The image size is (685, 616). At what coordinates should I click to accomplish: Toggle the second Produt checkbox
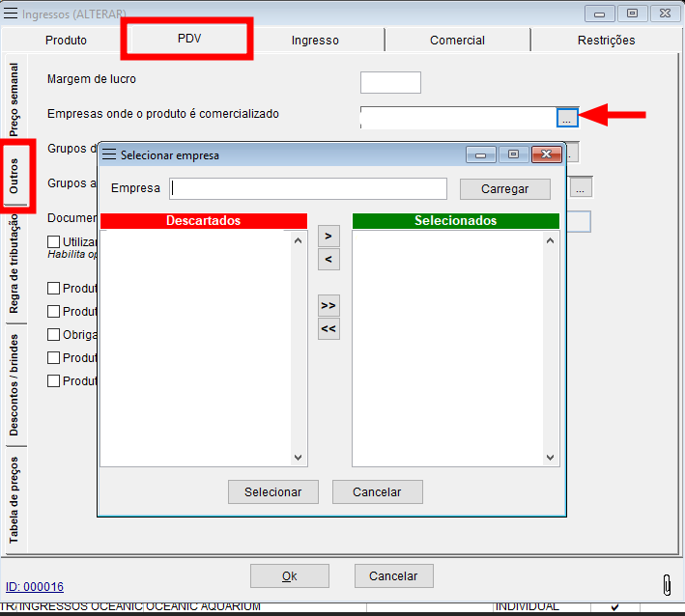[x=53, y=311]
